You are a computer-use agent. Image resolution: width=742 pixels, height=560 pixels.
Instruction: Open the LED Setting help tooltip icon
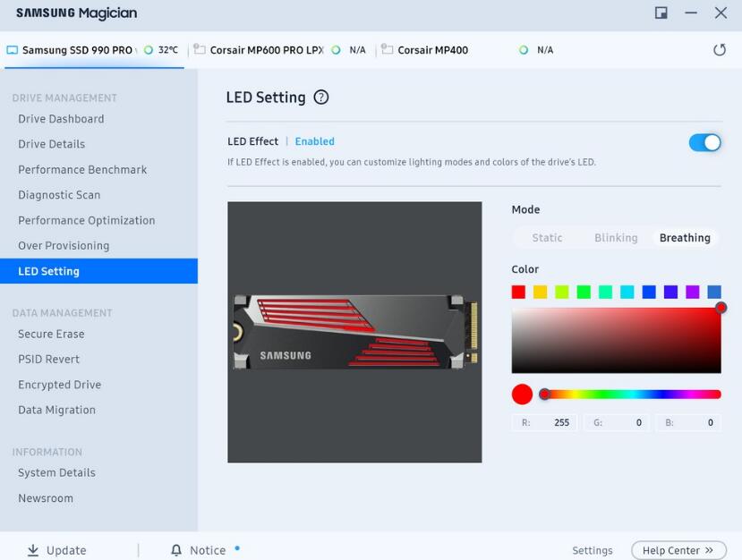(x=321, y=97)
